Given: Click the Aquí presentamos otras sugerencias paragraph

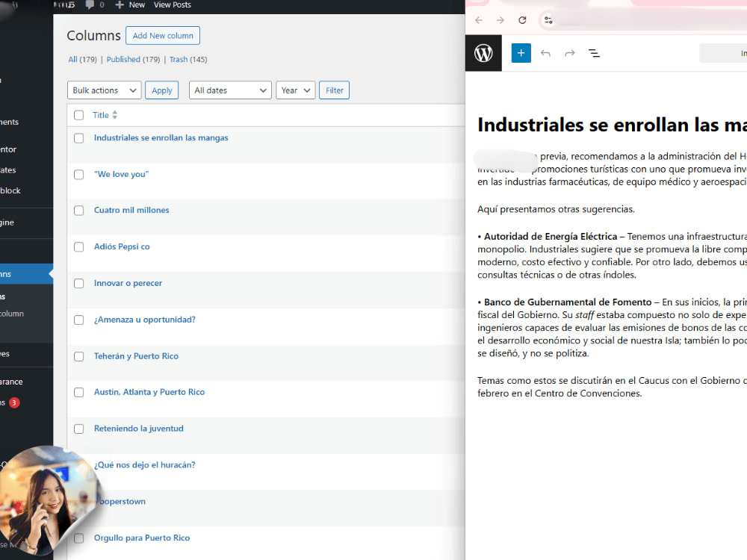Looking at the screenshot, I should (556, 209).
